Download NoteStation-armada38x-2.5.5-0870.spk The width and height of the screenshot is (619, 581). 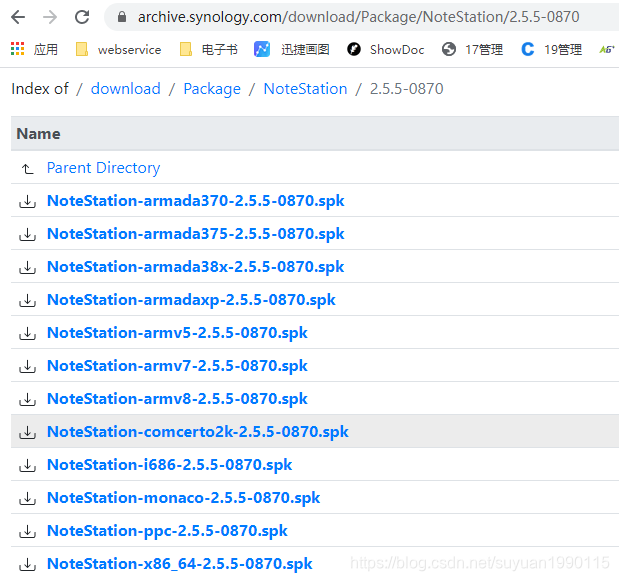tap(195, 267)
